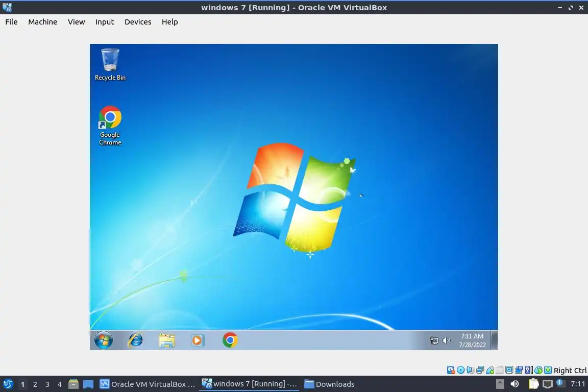Viewport: 588px width, 392px height.
Task: Click the hard disk activity status icon
Action: pos(451,370)
